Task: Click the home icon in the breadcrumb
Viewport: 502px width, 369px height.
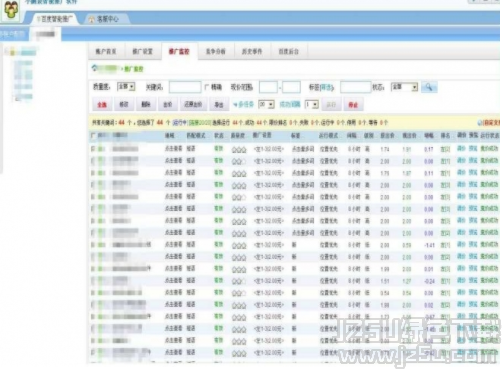Action: [95, 68]
